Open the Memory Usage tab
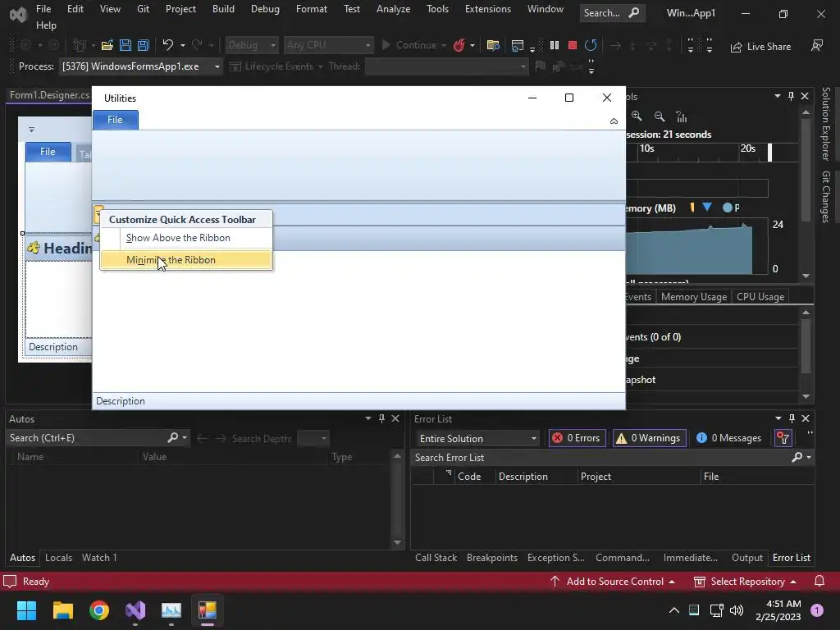Image resolution: width=840 pixels, height=630 pixels. 694,297
